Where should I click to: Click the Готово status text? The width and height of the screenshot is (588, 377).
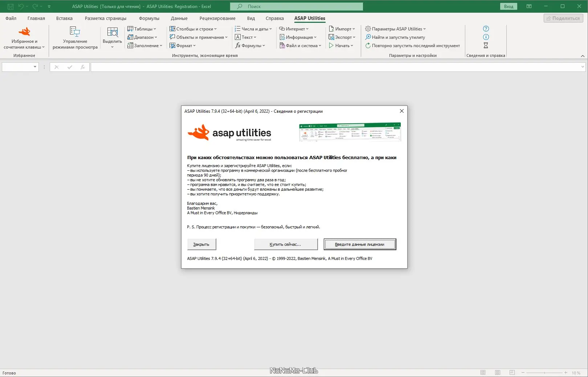[9, 373]
